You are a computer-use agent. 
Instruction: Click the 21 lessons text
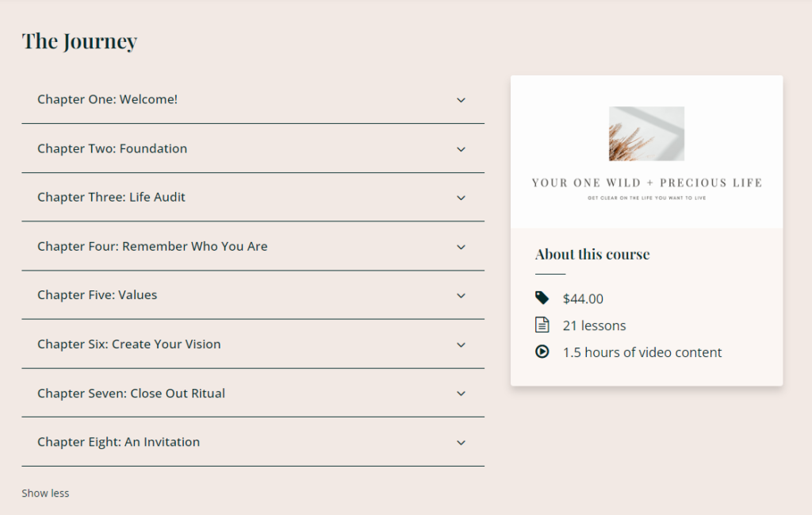click(x=594, y=326)
